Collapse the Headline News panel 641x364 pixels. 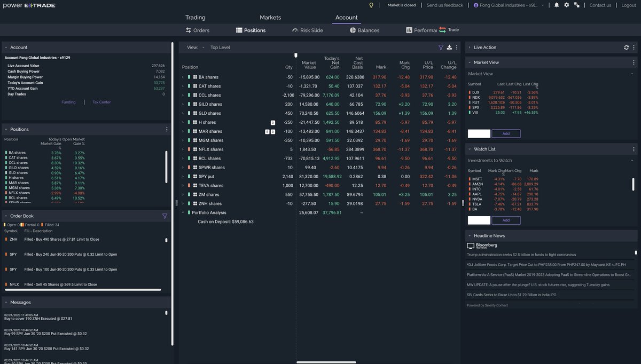(470, 235)
